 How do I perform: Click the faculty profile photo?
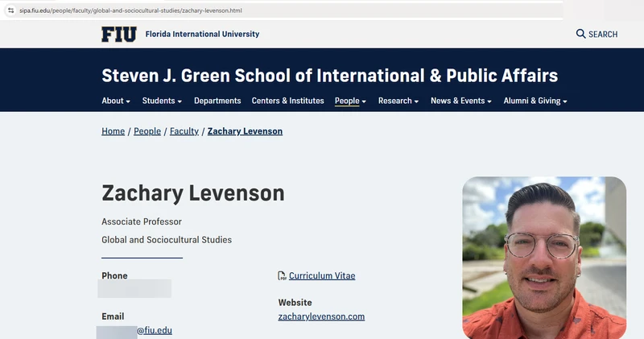click(x=544, y=258)
